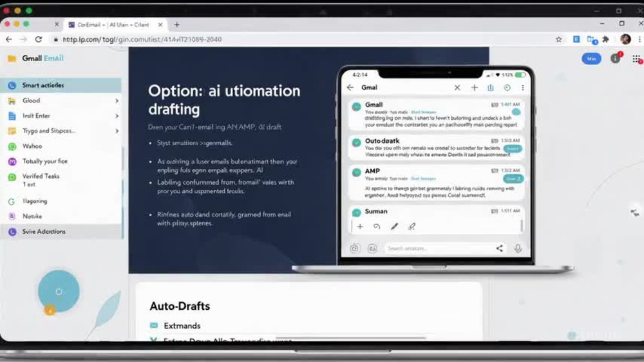Screen dimensions: 644x362
Task: Click eraser icon in Suman toolbar
Action: (412, 226)
